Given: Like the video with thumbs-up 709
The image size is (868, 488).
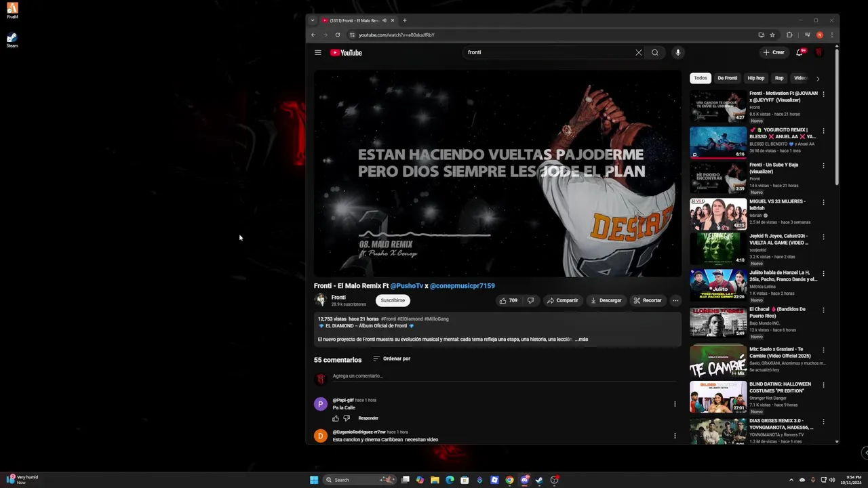Looking at the screenshot, I should click(x=508, y=300).
